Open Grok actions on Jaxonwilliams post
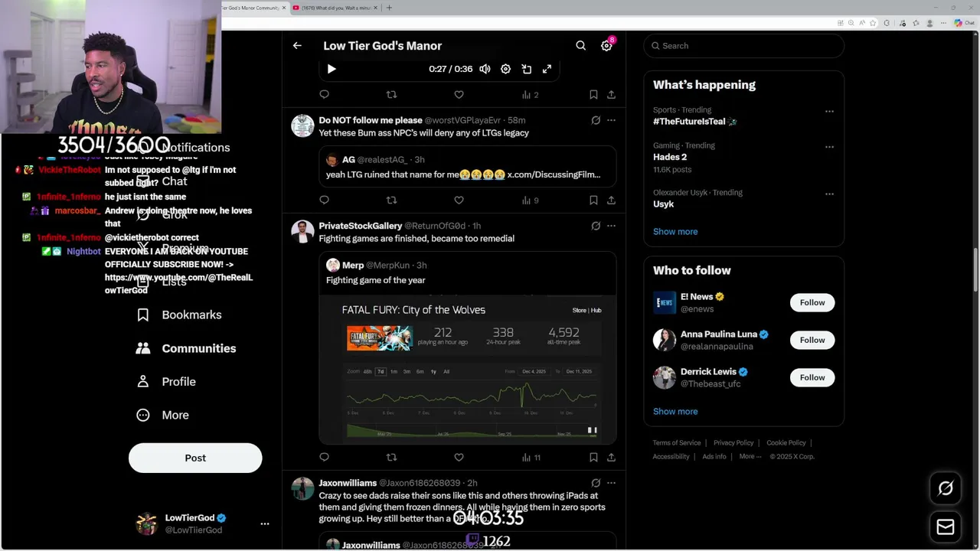Image resolution: width=980 pixels, height=551 pixels. coord(596,483)
